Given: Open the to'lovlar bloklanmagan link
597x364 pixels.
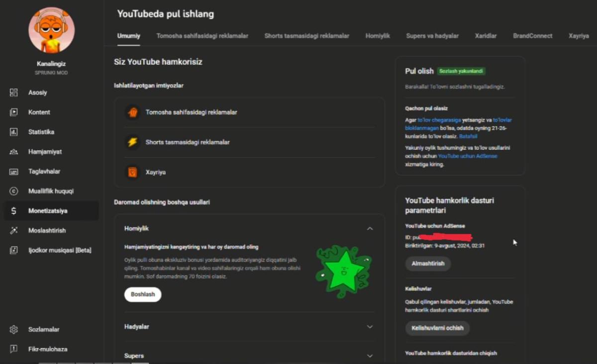Looking at the screenshot, I should click(458, 124).
